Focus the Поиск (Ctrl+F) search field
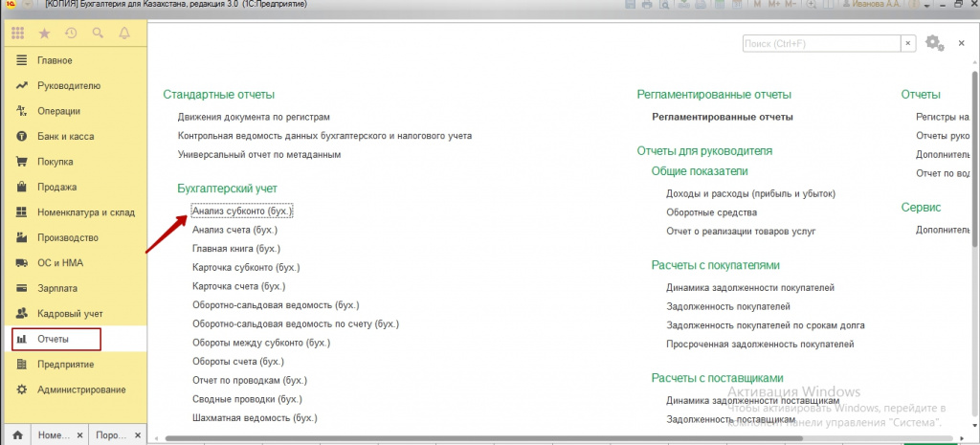980x445 pixels. pos(821,43)
